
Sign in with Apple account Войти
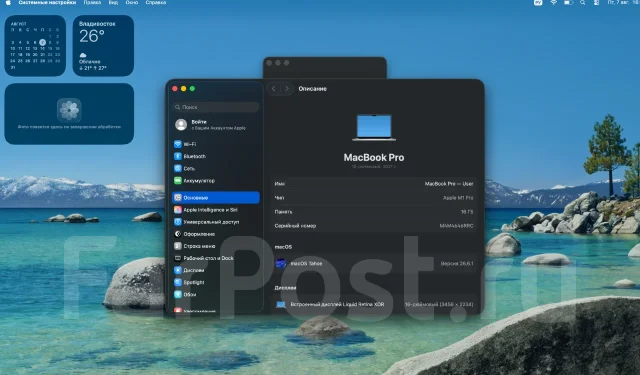pos(216,124)
